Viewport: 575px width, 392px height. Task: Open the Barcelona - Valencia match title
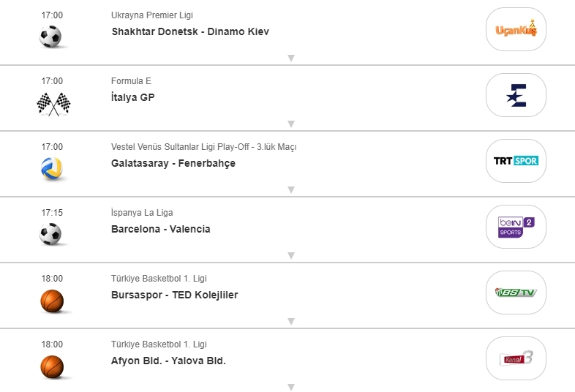tap(160, 229)
